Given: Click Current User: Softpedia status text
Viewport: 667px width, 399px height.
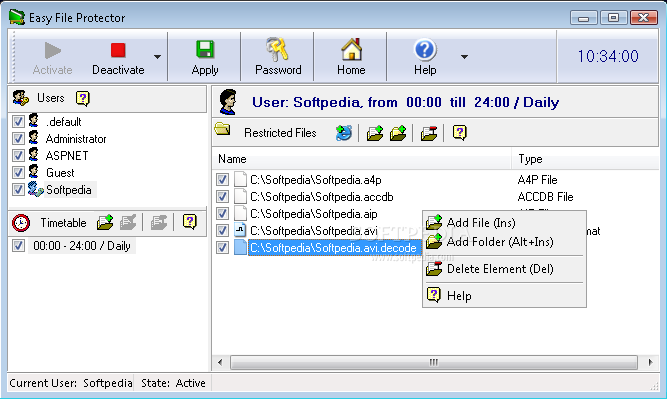Looking at the screenshot, I should click(71, 383).
